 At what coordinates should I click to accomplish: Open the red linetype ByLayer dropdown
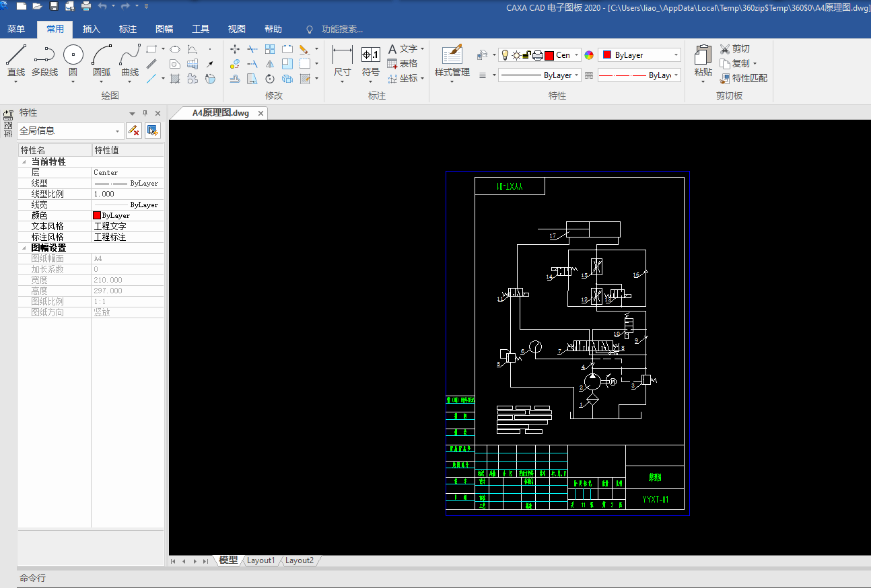(x=639, y=75)
